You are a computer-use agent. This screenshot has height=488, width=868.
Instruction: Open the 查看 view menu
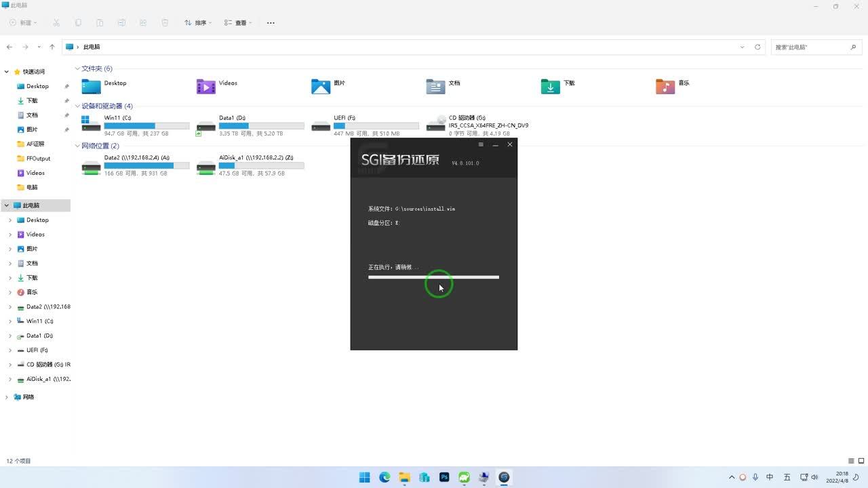(x=238, y=23)
